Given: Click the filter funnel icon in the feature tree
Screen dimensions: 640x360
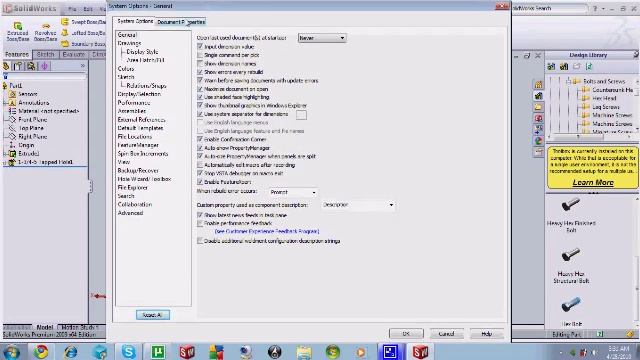Looking at the screenshot, I should point(6,76).
